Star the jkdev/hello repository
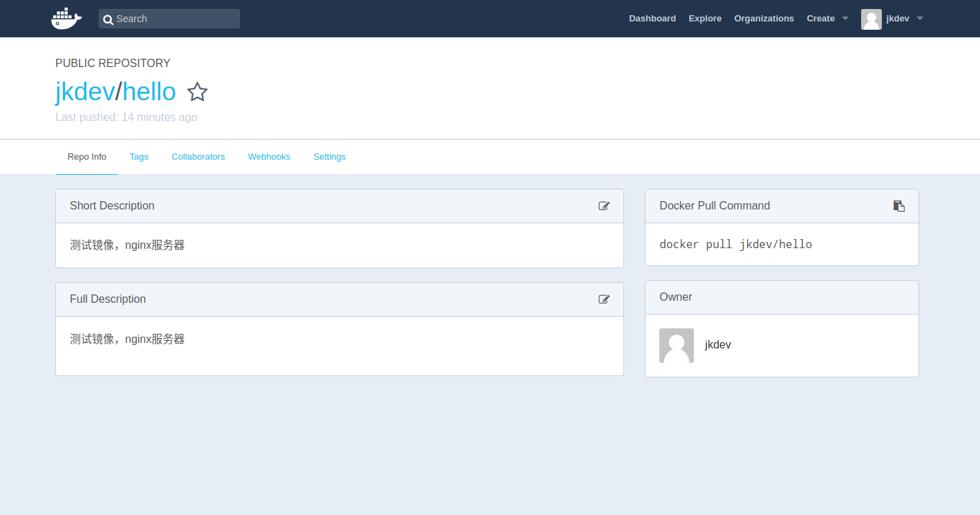Viewport: 980px width, 515px height. 198,92
